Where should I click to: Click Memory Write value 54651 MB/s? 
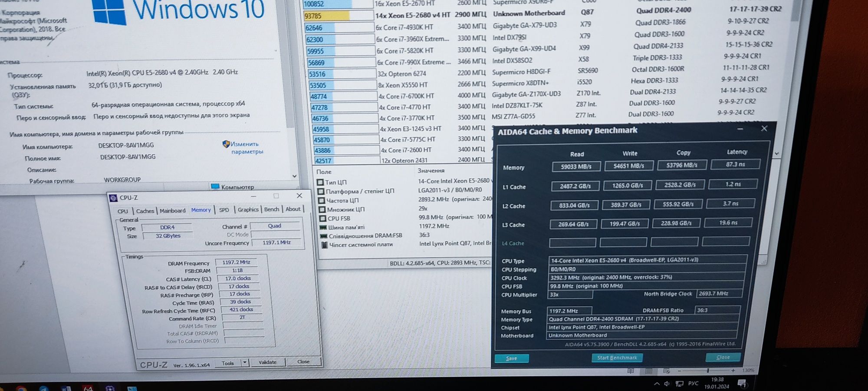[629, 166]
